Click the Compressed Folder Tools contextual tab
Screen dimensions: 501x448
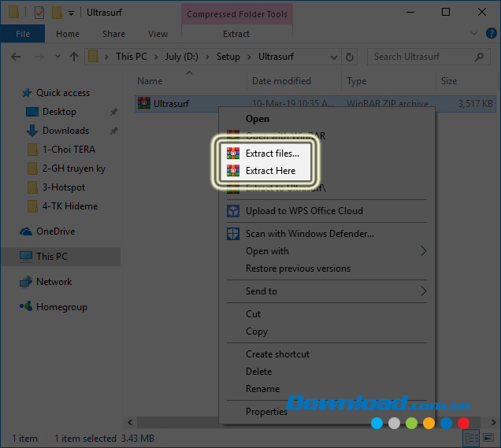(x=237, y=14)
